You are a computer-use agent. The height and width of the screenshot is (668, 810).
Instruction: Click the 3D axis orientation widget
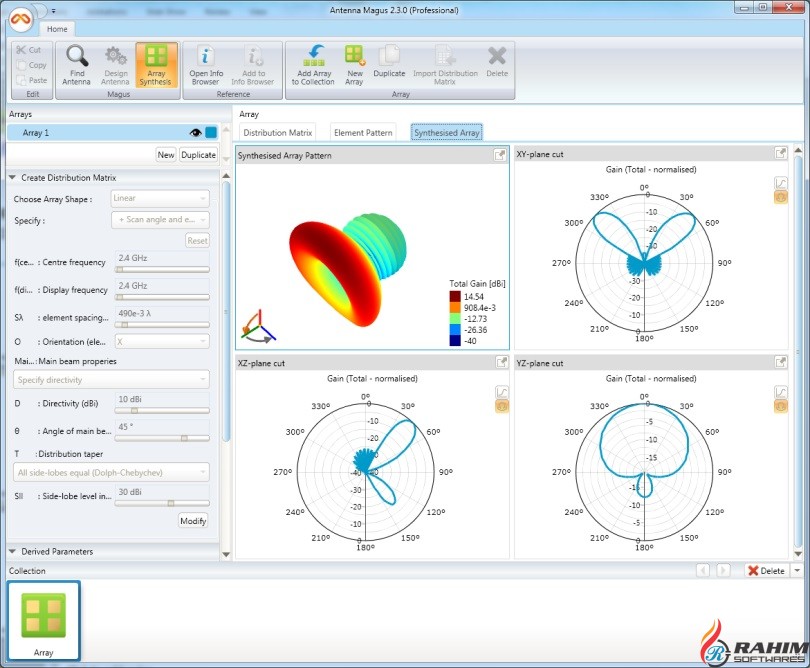coord(258,327)
